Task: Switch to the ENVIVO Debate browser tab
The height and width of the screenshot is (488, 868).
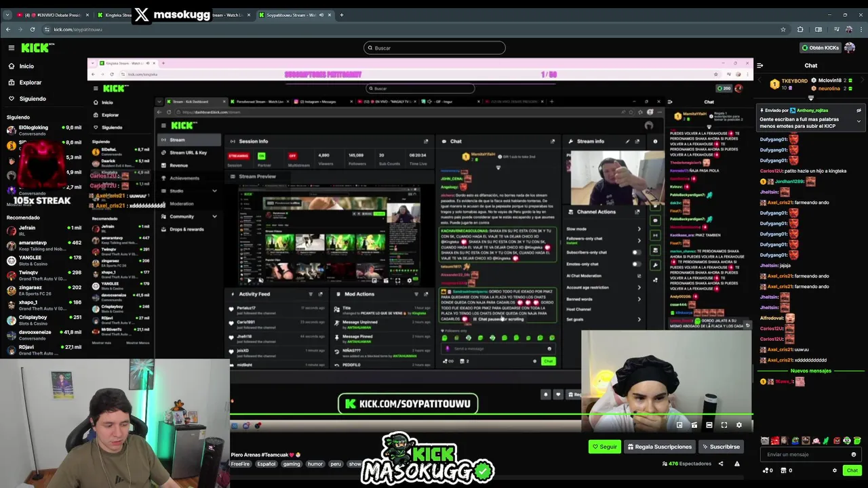Action: (x=53, y=15)
